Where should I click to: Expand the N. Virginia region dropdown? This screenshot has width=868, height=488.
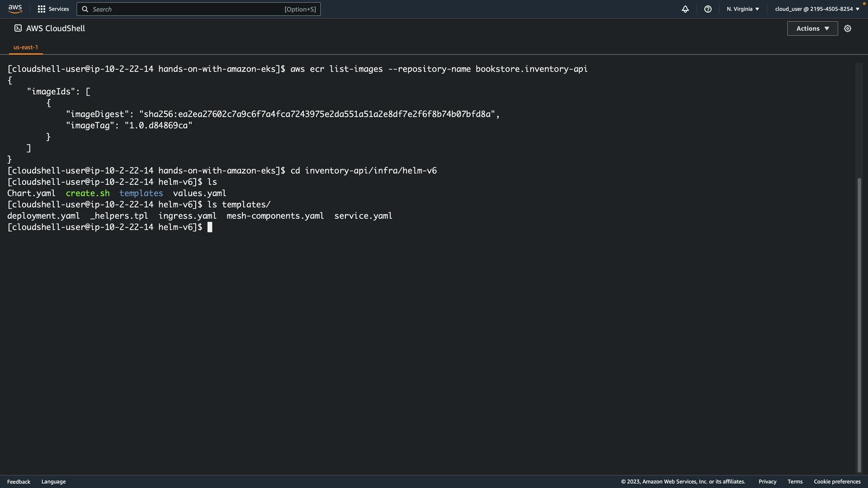(x=743, y=9)
